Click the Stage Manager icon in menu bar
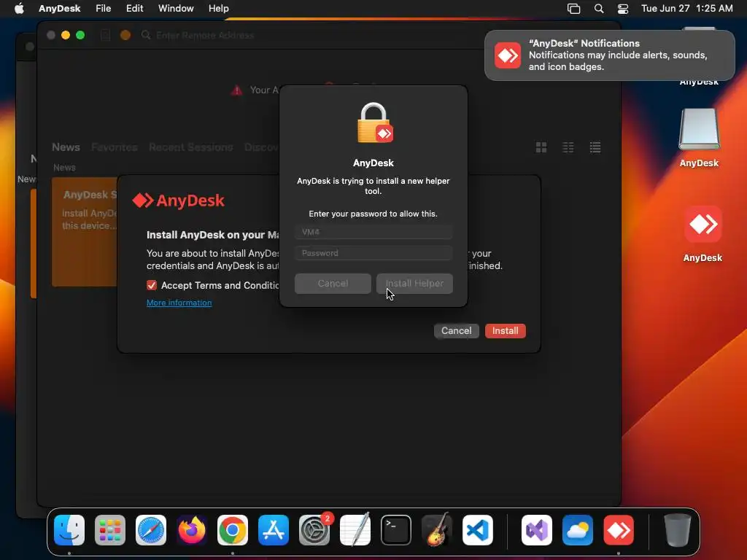The width and height of the screenshot is (747, 560). [x=573, y=9]
